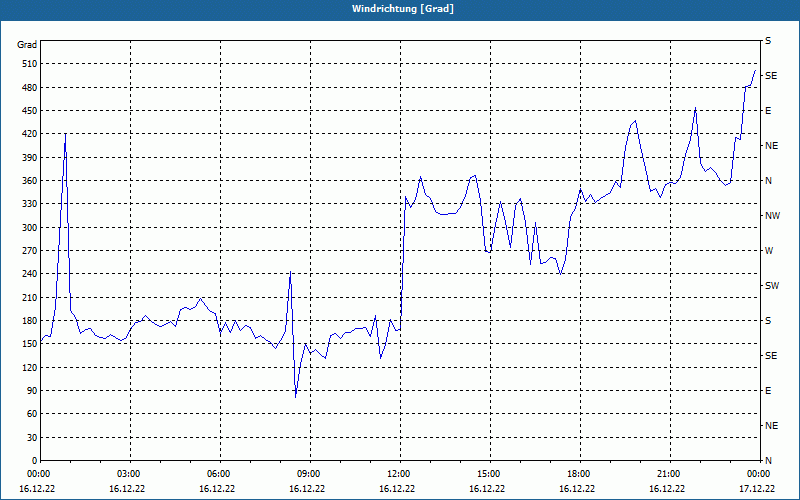
Task: Click the SE compass label level with 480
Action: [x=771, y=76]
